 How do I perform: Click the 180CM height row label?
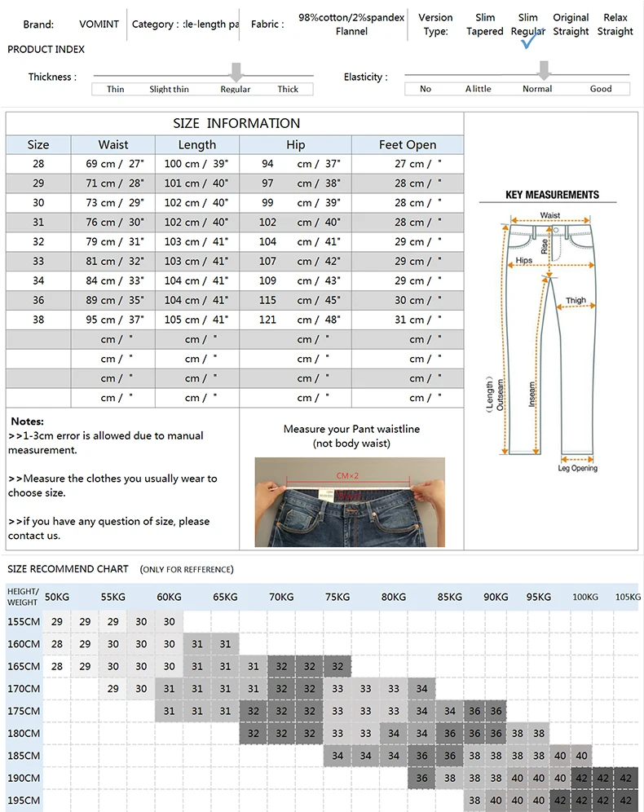pos(24,733)
